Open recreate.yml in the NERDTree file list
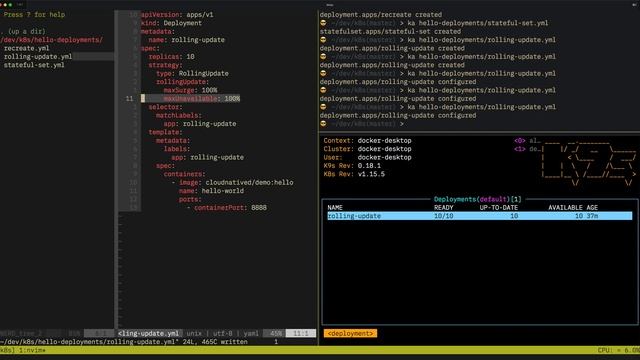This screenshot has width=640, height=360. pyautogui.click(x=27, y=48)
